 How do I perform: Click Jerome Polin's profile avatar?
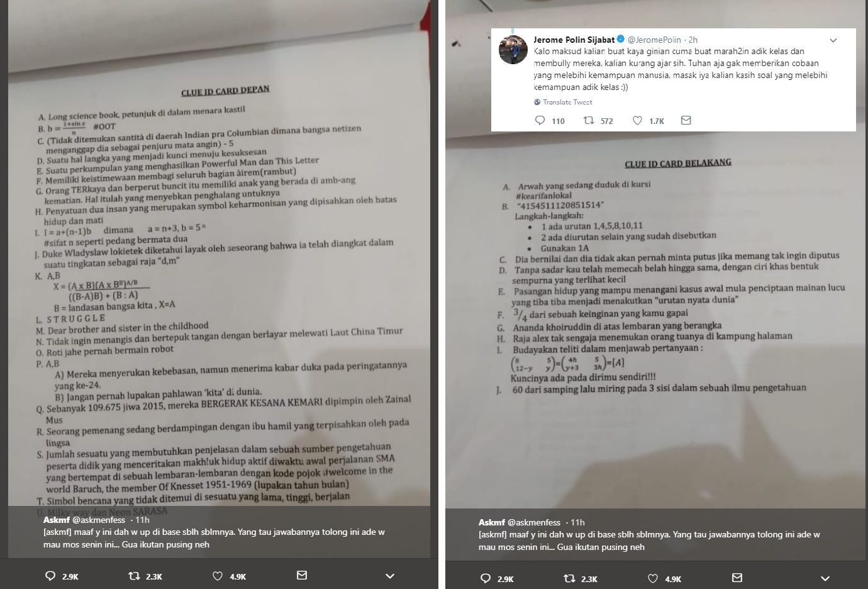tap(513, 49)
